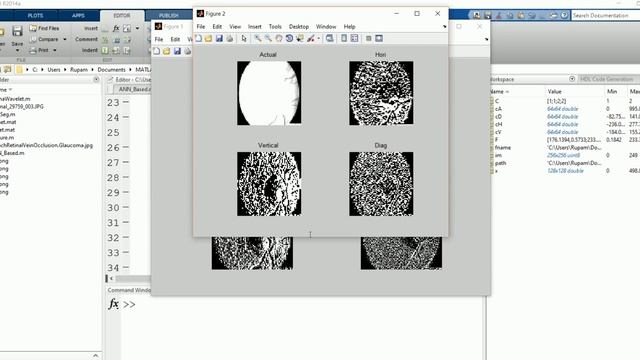This screenshot has width=640, height=360.
Task: Select the RetinalVeinOcclusion.Glaucoma.jpg file
Action: click(x=47, y=145)
